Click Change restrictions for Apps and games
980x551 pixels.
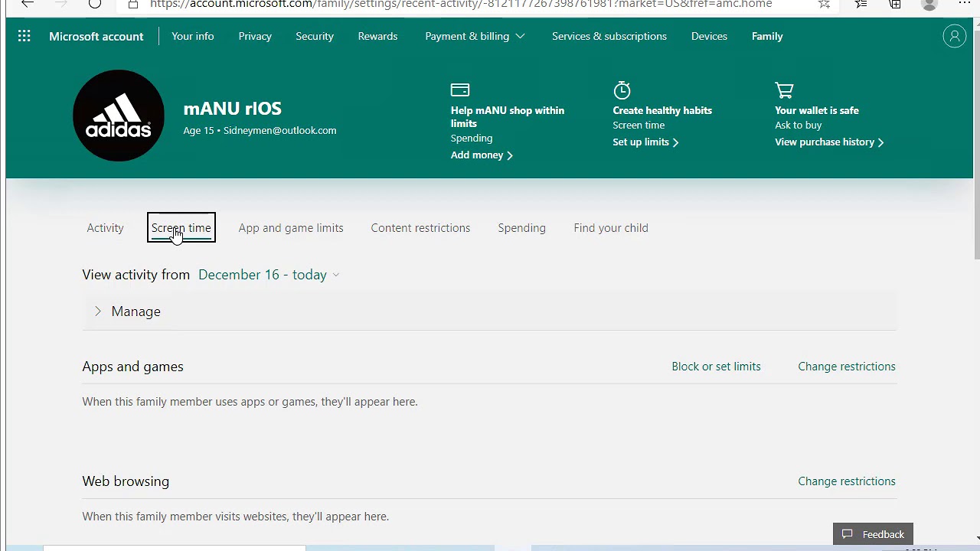coord(847,367)
